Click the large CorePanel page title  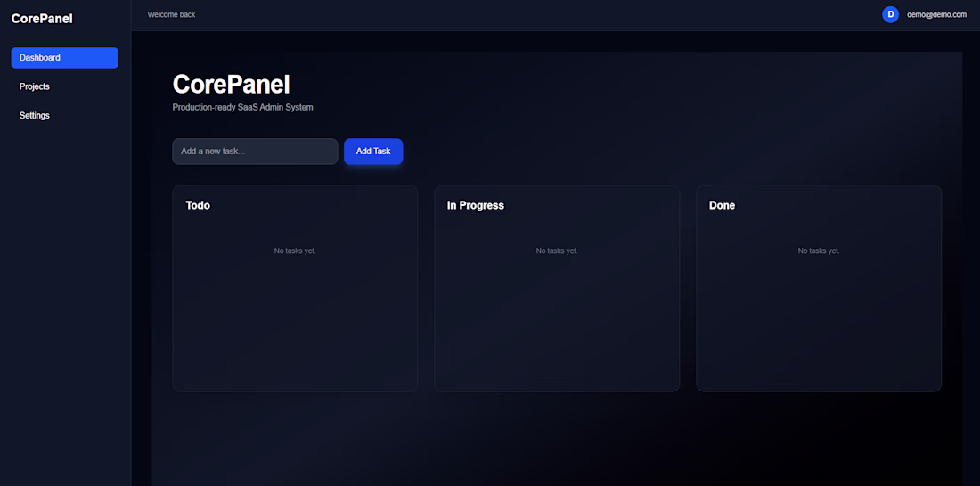232,85
